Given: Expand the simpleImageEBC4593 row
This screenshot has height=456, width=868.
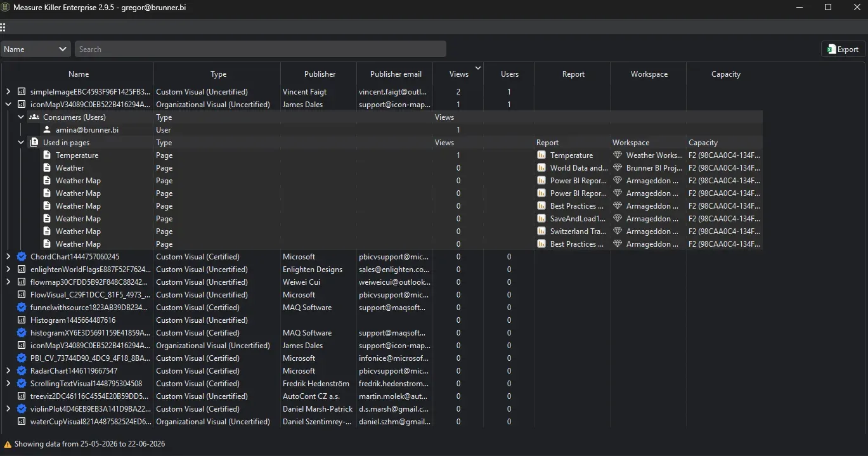Looking at the screenshot, I should click(x=8, y=92).
